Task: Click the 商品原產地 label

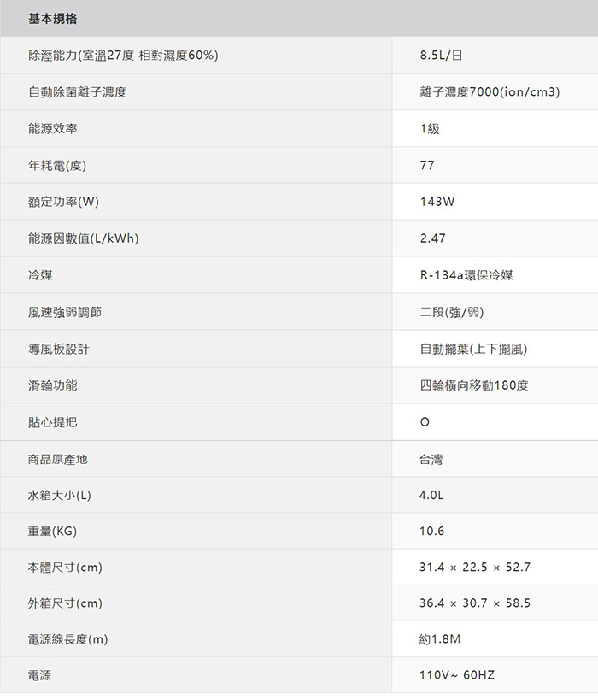Action: click(x=58, y=460)
